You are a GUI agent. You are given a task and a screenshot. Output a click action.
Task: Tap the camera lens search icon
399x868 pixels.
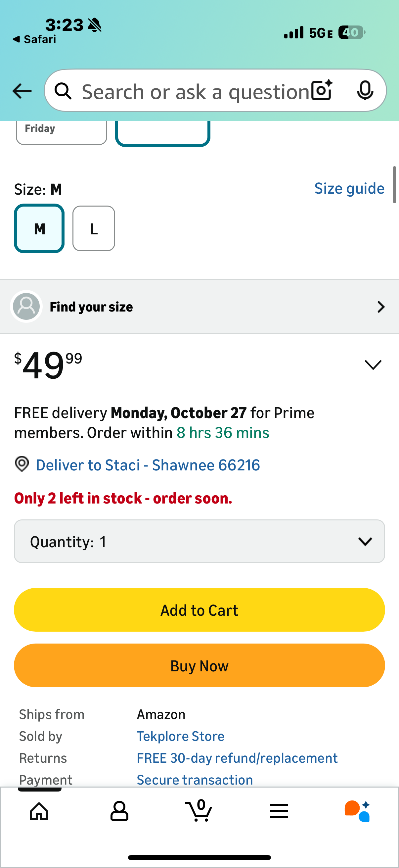[322, 90]
